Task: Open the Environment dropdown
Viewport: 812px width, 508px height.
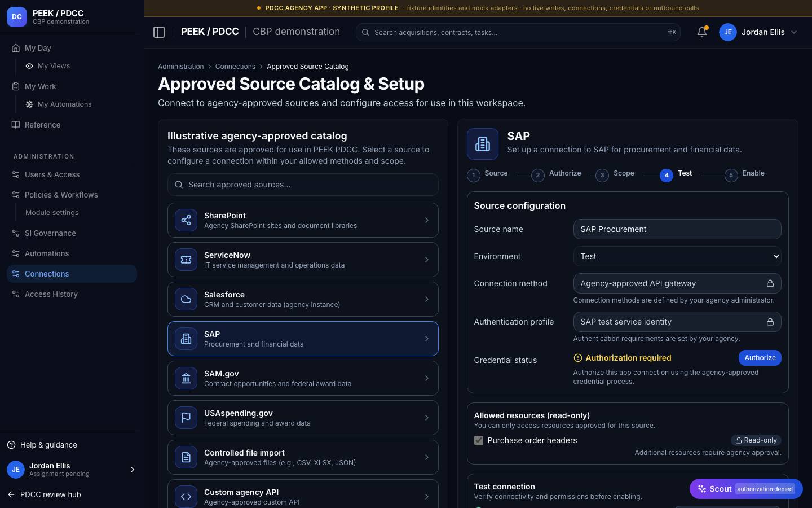Action: pos(677,256)
